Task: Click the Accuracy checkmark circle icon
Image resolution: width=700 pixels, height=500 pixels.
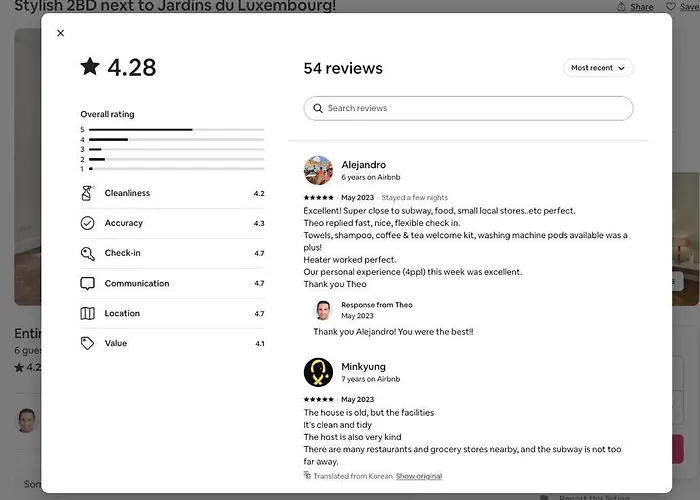Action: point(88,223)
